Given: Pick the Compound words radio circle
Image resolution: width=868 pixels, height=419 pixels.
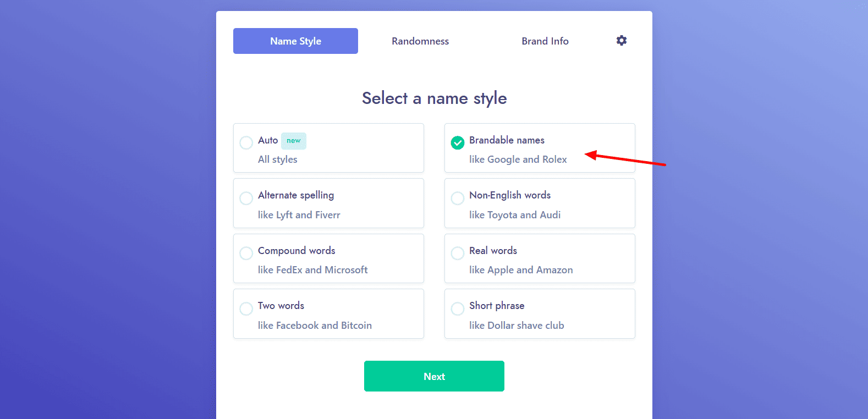Looking at the screenshot, I should tap(246, 253).
